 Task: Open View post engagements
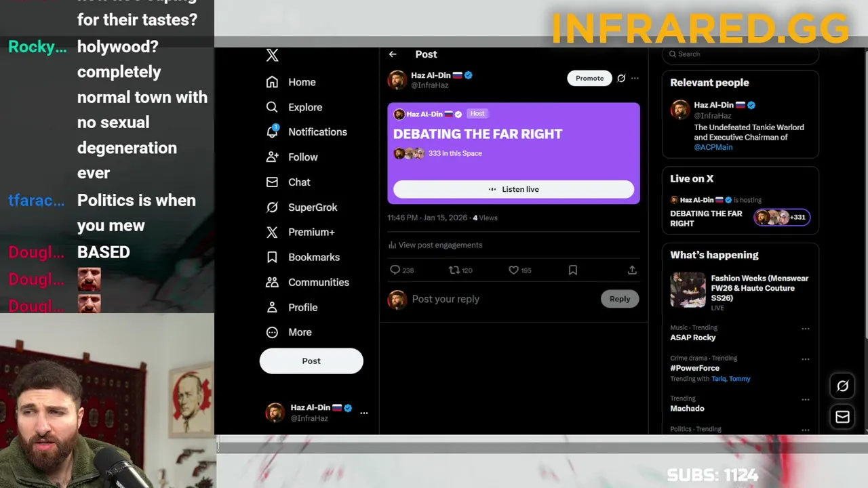(435, 245)
